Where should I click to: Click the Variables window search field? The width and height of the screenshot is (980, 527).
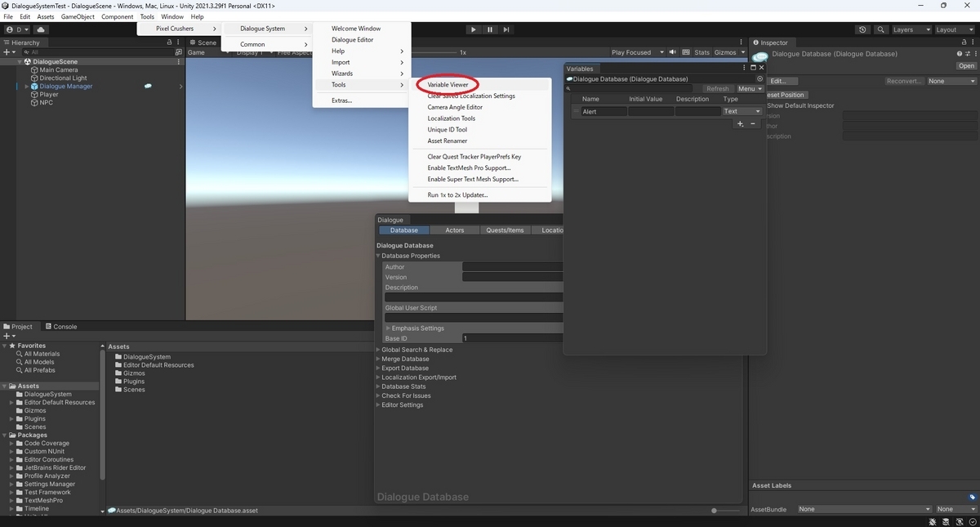click(630, 88)
